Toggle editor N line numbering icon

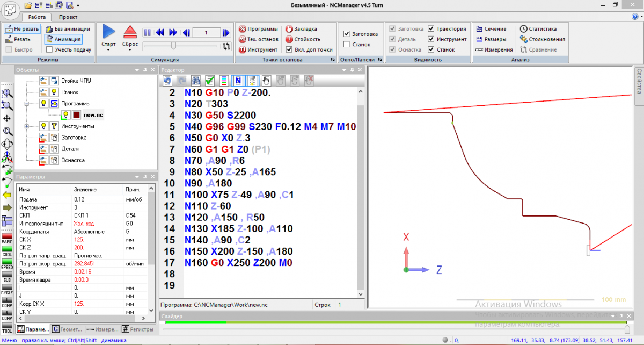[238, 81]
